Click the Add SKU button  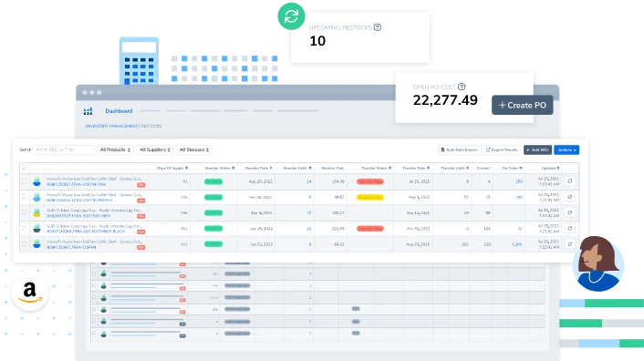(x=537, y=150)
